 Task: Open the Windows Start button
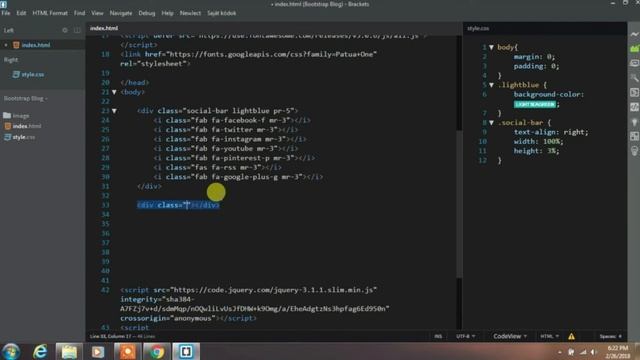(11, 351)
